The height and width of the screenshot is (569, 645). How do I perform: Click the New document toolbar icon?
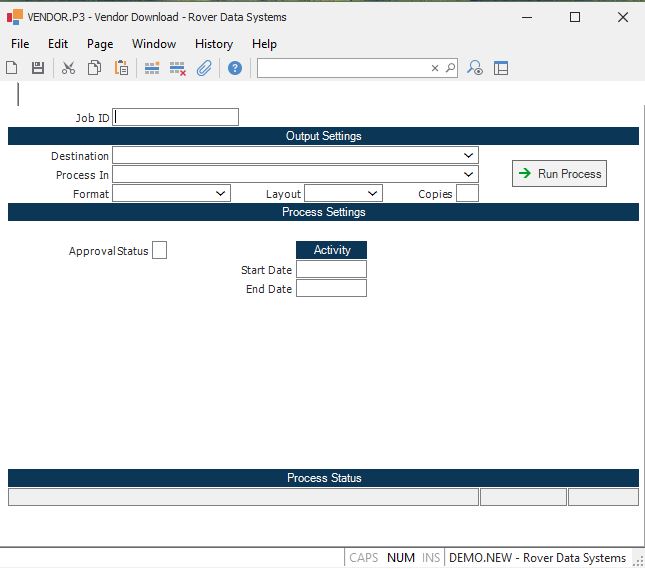click(x=12, y=68)
